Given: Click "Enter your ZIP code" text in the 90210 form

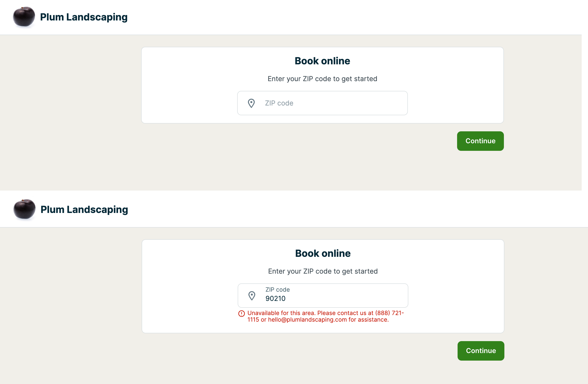Looking at the screenshot, I should [323, 271].
